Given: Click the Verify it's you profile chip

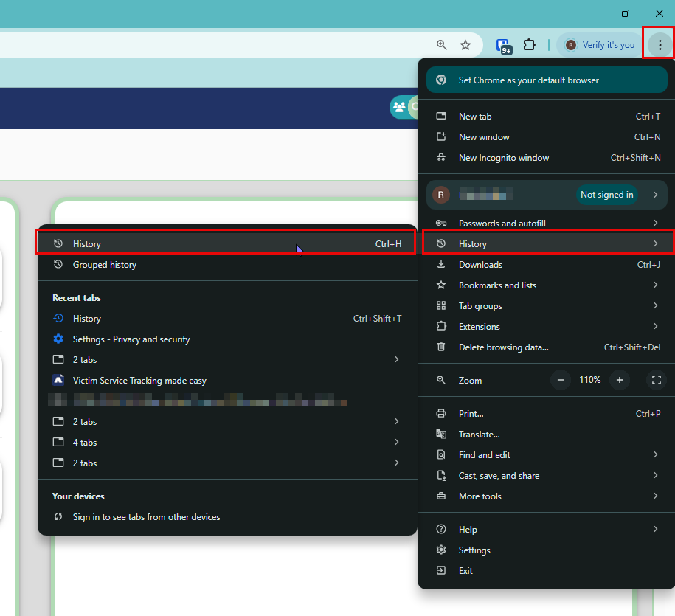Looking at the screenshot, I should click(600, 45).
